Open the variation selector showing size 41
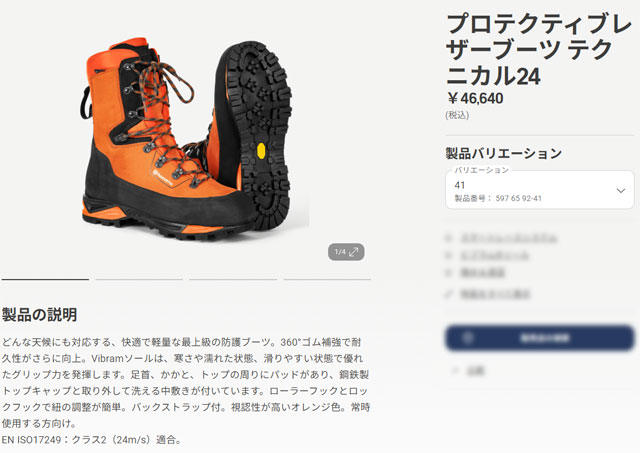The height and width of the screenshot is (453, 640). click(540, 190)
